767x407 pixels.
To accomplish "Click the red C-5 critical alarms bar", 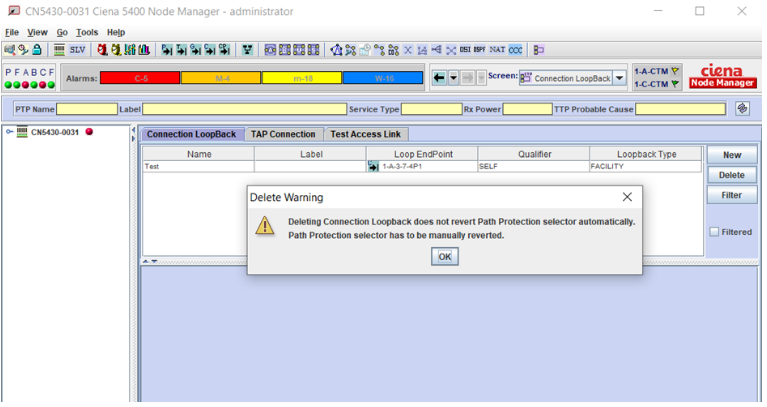I will [141, 77].
